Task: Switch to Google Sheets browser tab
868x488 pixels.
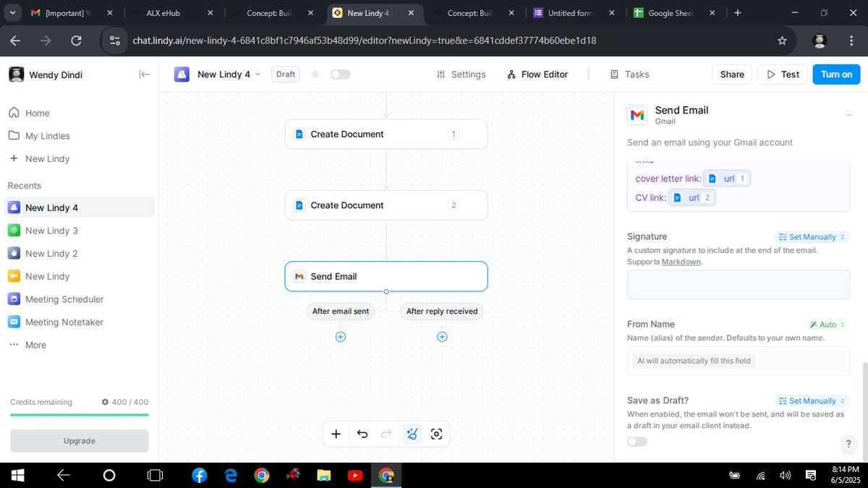Action: 676,13
